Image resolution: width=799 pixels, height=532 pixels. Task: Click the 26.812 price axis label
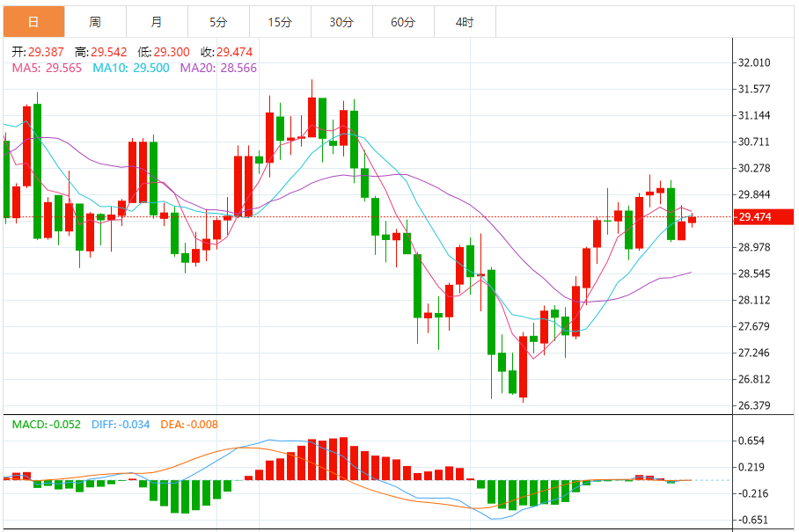(x=754, y=379)
